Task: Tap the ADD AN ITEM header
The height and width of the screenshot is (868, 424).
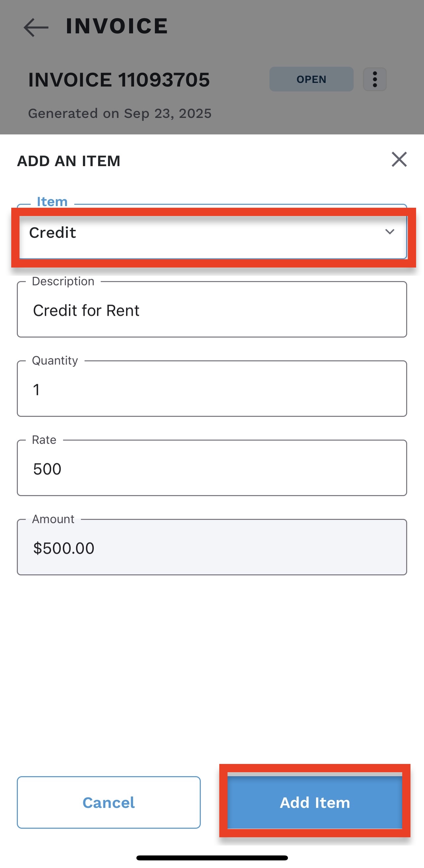Action: pos(69,161)
